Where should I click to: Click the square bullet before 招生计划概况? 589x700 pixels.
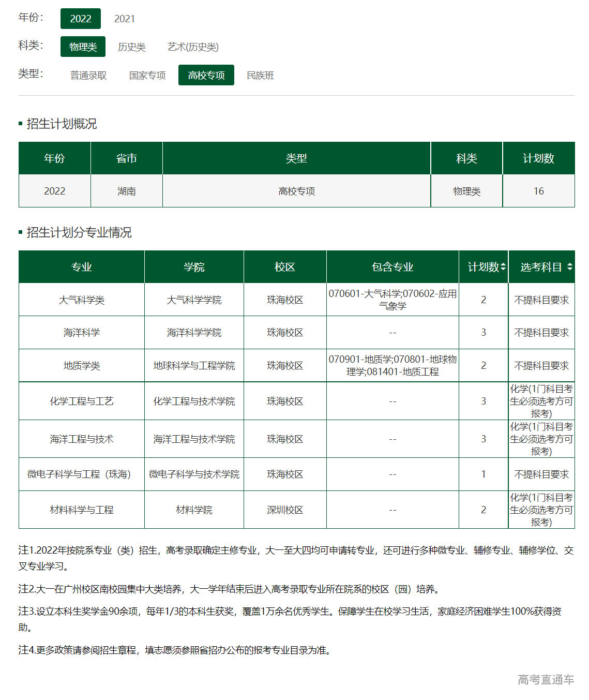(20, 124)
